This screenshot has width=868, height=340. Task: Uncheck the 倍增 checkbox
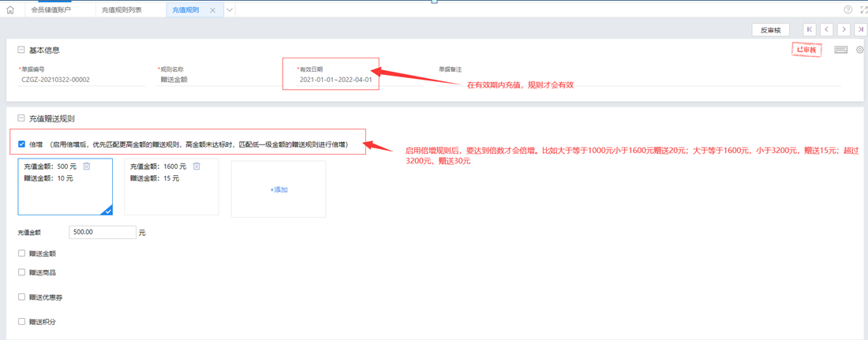[21, 144]
